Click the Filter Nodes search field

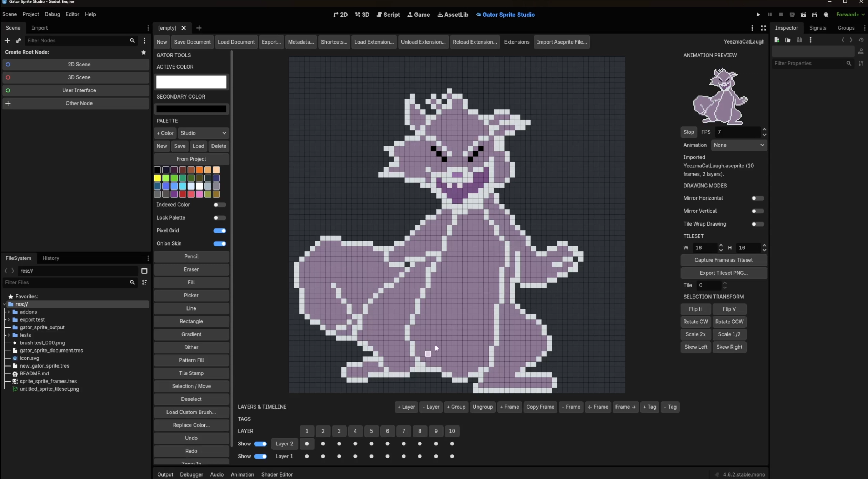click(78, 41)
